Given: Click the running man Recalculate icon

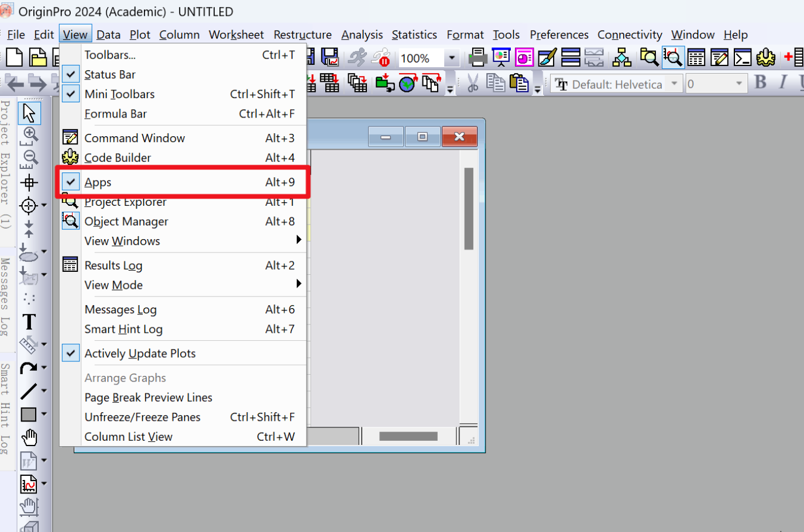Looking at the screenshot, I should [357, 57].
